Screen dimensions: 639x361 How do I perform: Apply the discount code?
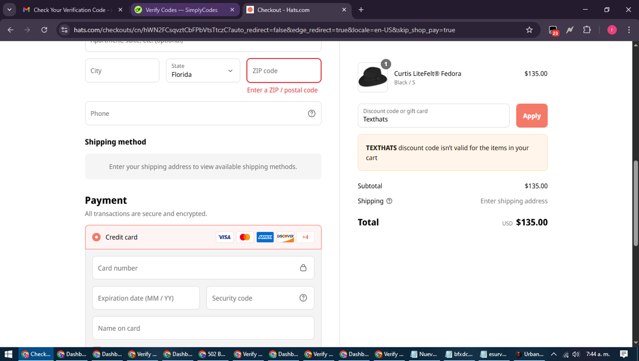531,116
